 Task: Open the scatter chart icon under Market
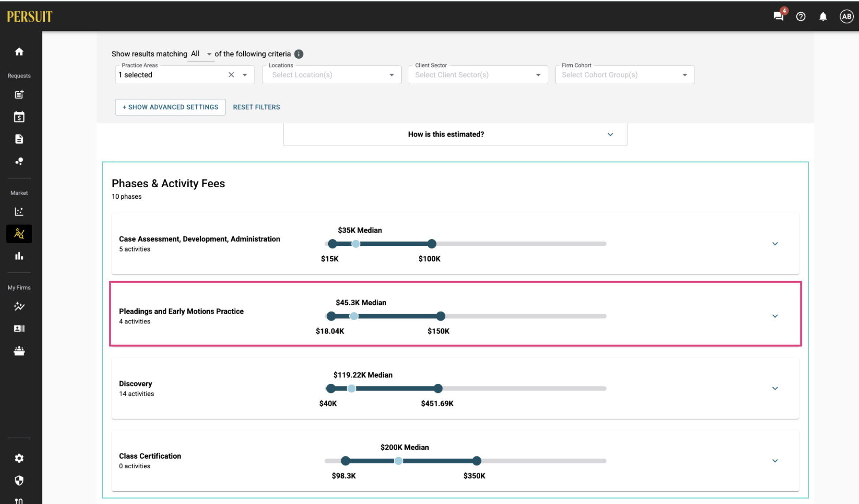19,211
